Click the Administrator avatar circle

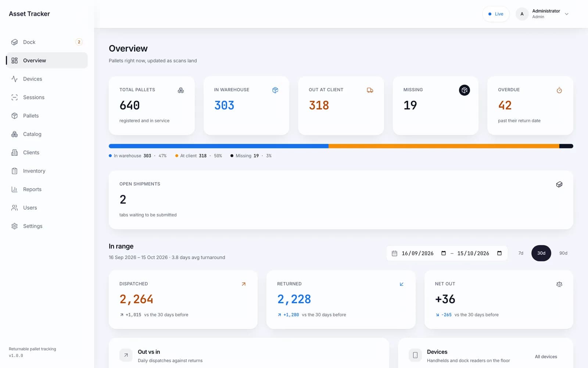(x=522, y=14)
